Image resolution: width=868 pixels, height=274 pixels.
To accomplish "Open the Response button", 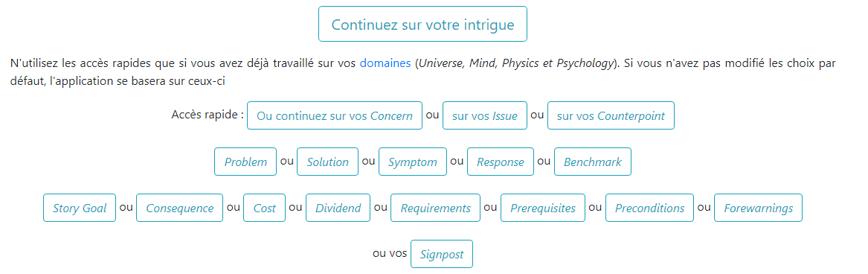I will (501, 162).
